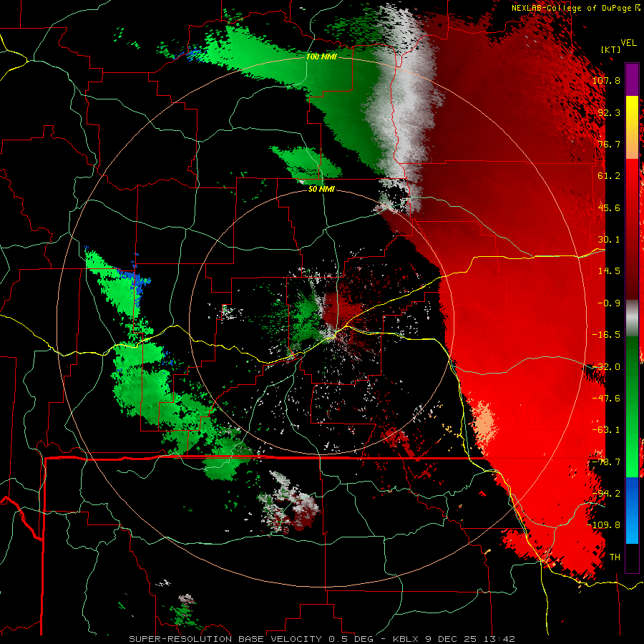This screenshot has width=644, height=644.
Task: Click the -32.0 scale value
Action: click(606, 367)
